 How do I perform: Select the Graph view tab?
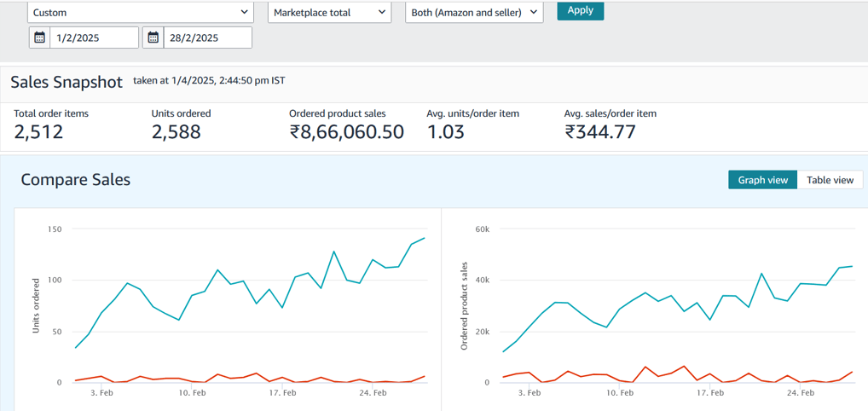[x=762, y=180]
